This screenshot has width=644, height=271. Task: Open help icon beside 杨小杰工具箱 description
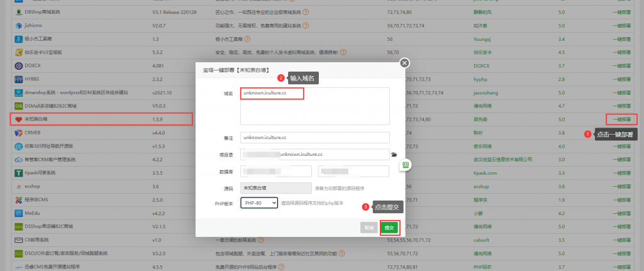click(247, 39)
